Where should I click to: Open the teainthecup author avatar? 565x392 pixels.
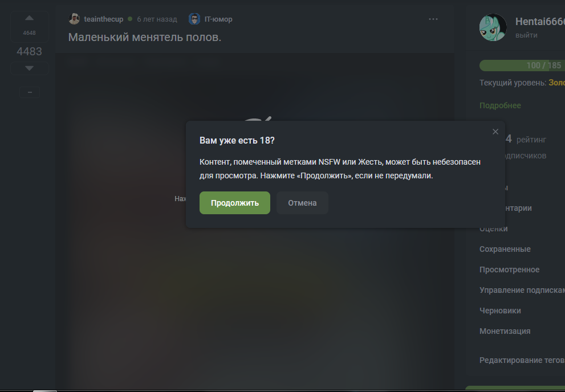74,19
